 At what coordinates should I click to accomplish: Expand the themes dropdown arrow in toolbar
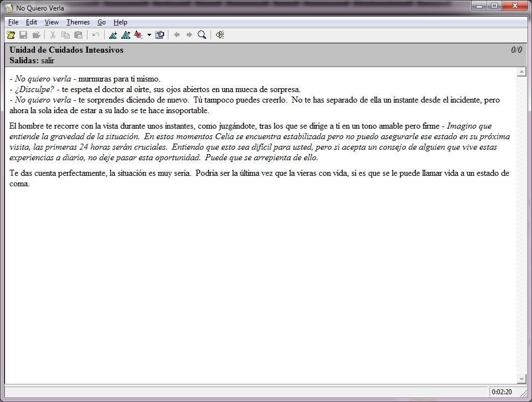pyautogui.click(x=149, y=35)
